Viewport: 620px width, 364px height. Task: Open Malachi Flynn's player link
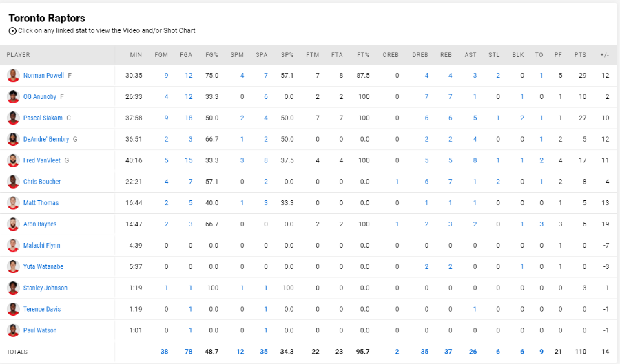pyautogui.click(x=41, y=246)
